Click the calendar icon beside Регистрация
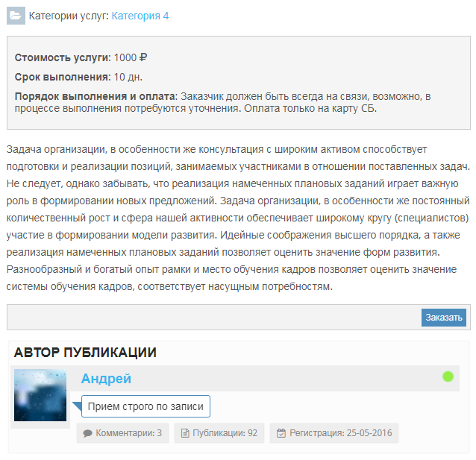This screenshot has width=476, height=460. tap(281, 433)
